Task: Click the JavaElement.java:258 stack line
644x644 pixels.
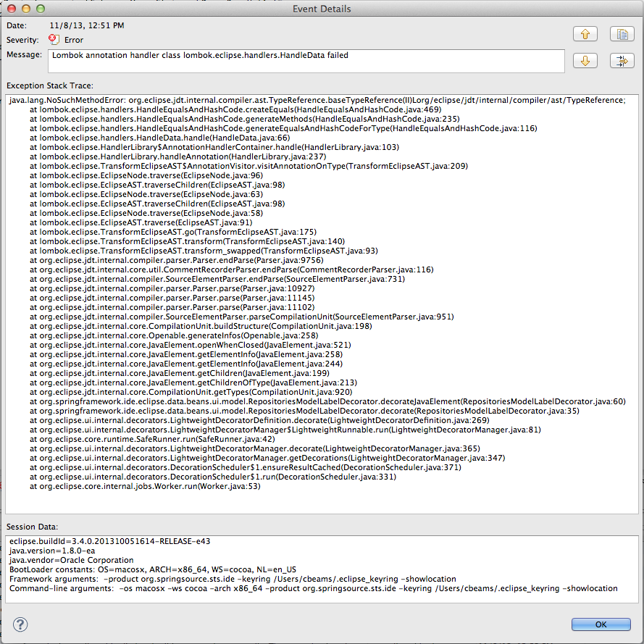Action: tap(186, 354)
